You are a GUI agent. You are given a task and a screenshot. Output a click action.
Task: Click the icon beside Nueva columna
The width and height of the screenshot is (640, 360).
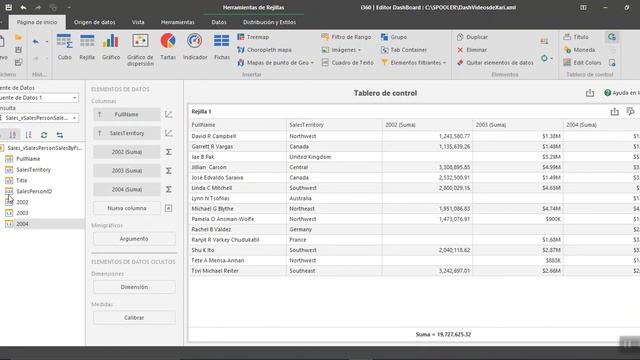pos(169,208)
